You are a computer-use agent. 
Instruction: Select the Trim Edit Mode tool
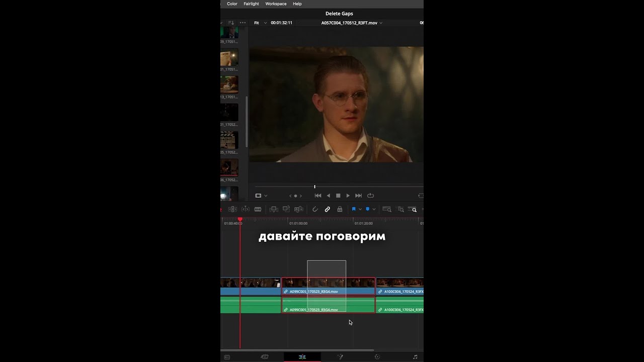232,209
